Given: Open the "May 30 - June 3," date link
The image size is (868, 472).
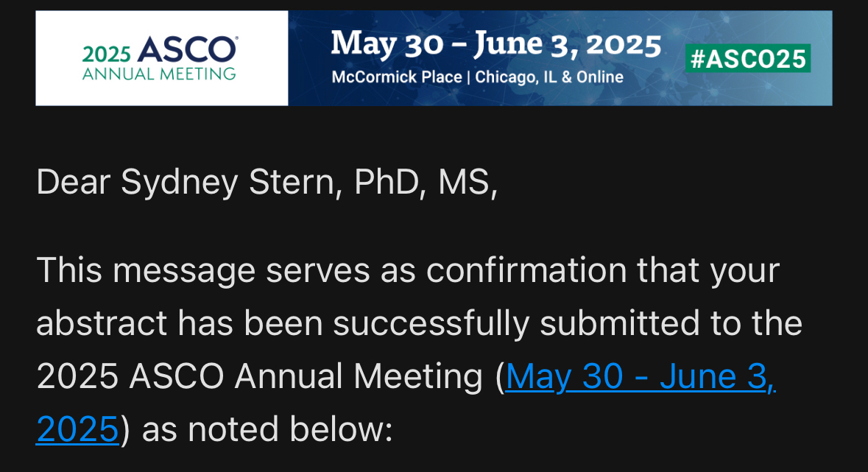Looking at the screenshot, I should (x=641, y=376).
